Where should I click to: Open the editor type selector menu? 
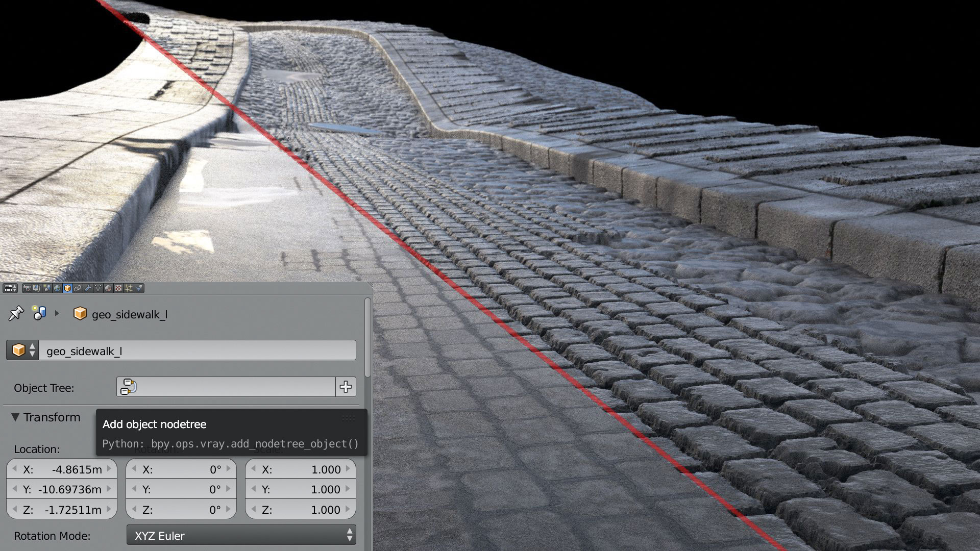pos(10,288)
